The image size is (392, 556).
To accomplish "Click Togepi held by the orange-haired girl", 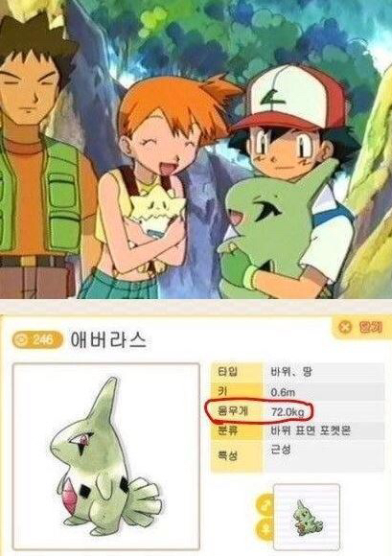I will click(x=156, y=213).
